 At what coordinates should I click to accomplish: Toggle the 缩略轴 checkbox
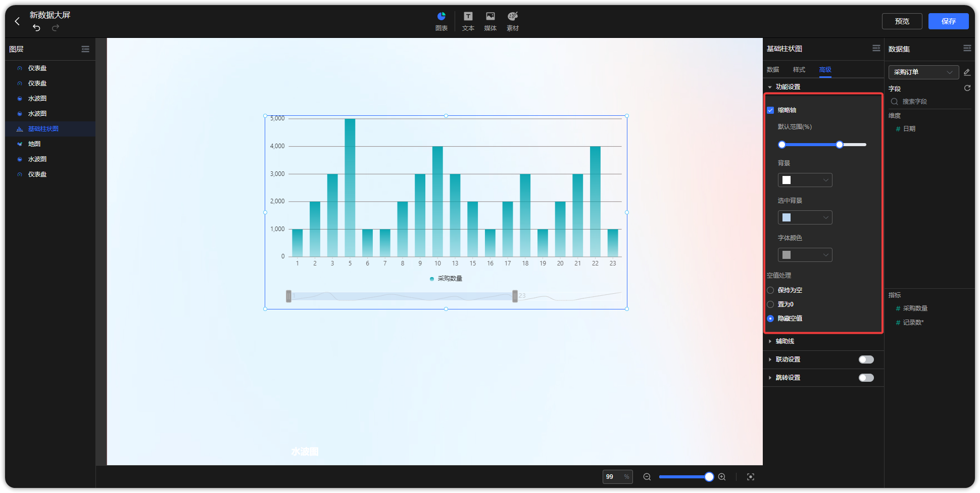770,110
